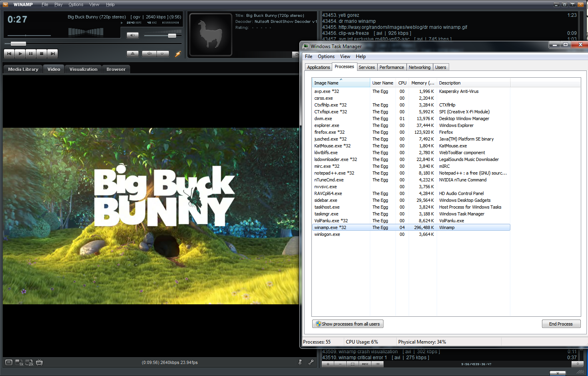
Task: Click the fullscreen video icon
Action: pos(9,362)
